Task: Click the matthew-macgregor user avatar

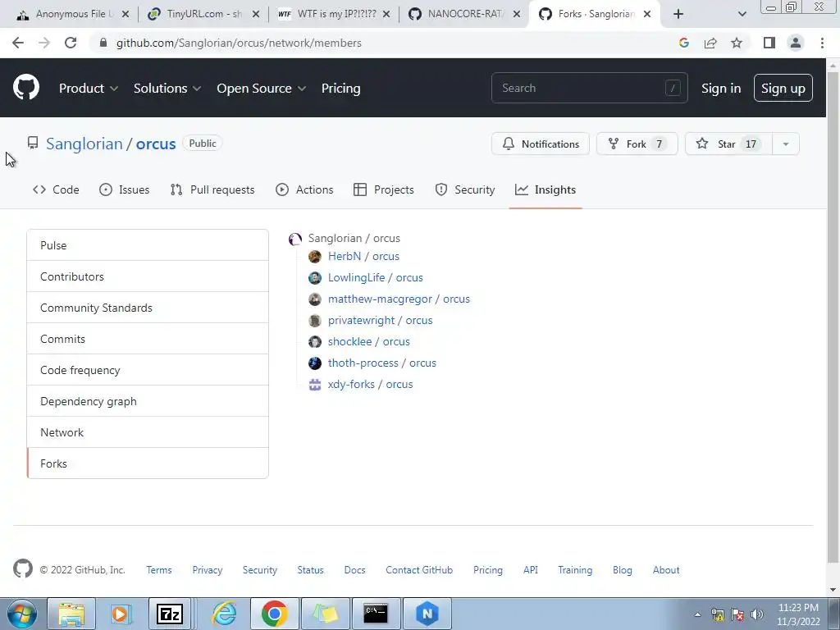Action: [x=315, y=299]
